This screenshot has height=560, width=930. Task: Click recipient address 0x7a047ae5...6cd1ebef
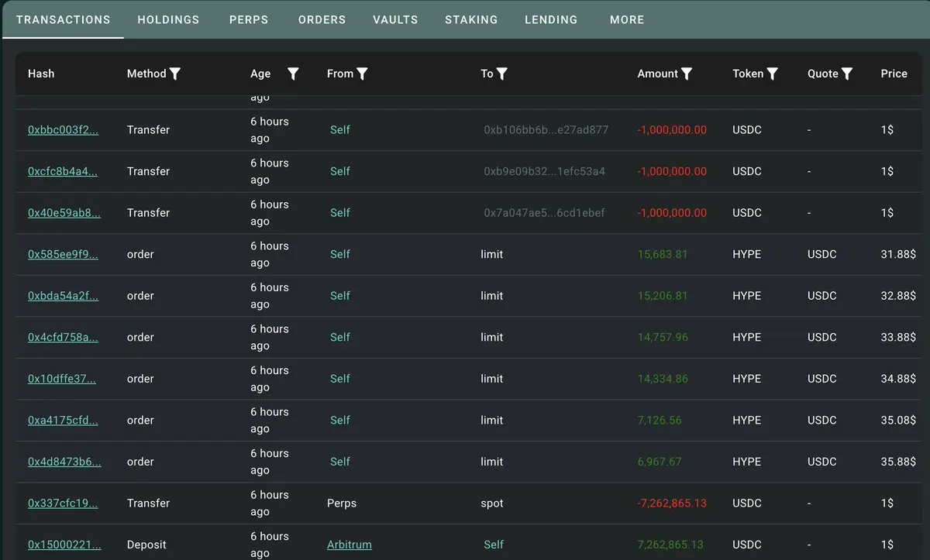click(545, 213)
